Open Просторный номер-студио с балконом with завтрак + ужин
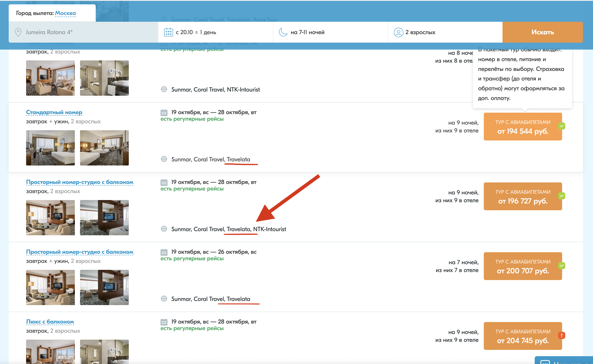593x364 pixels. pyautogui.click(x=80, y=252)
